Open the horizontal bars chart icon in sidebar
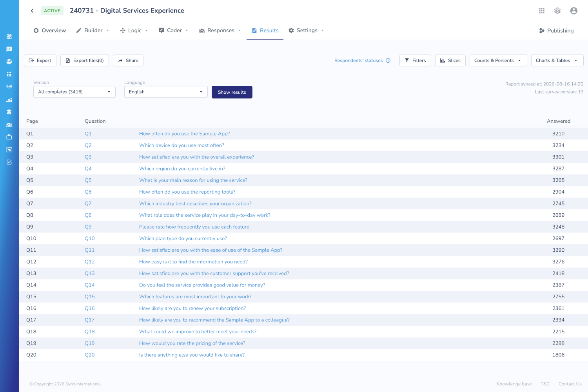Viewport: 588px width, 392px height. coord(9,149)
